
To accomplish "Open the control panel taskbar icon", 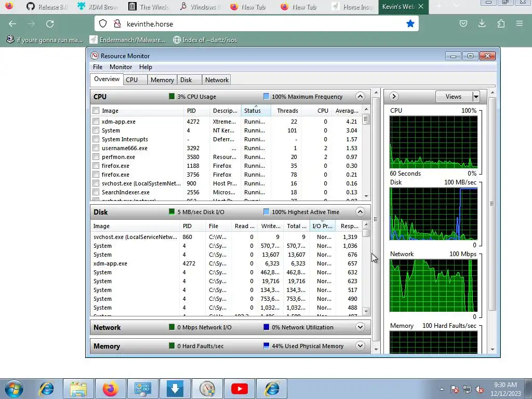I will tap(142, 389).
